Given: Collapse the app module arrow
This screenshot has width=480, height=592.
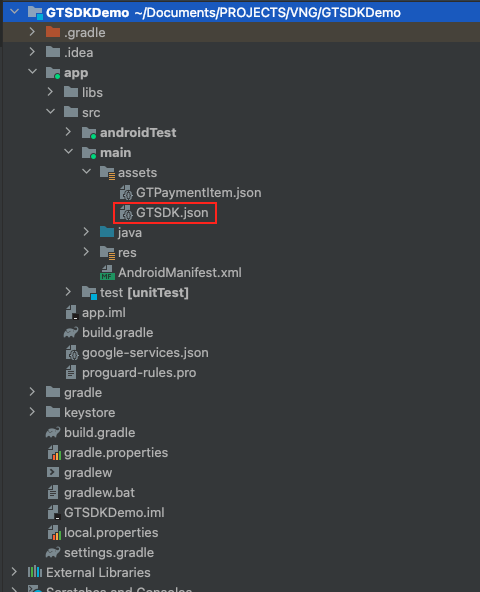Looking at the screenshot, I should point(32,72).
